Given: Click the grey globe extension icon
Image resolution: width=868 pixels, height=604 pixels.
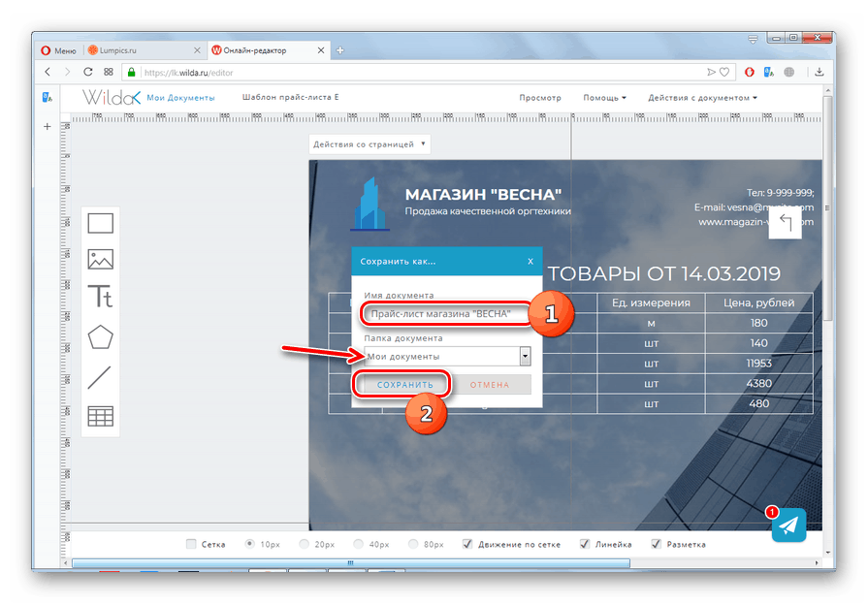Looking at the screenshot, I should [789, 72].
